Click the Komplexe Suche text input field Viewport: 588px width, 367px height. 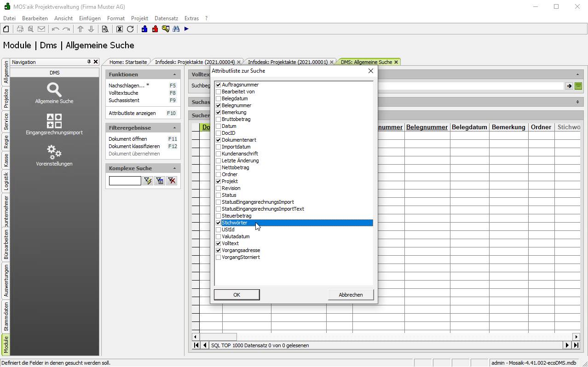click(x=125, y=181)
